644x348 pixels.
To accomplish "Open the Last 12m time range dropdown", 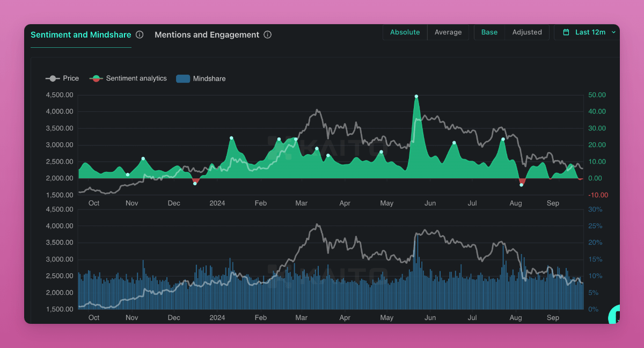I will click(590, 32).
